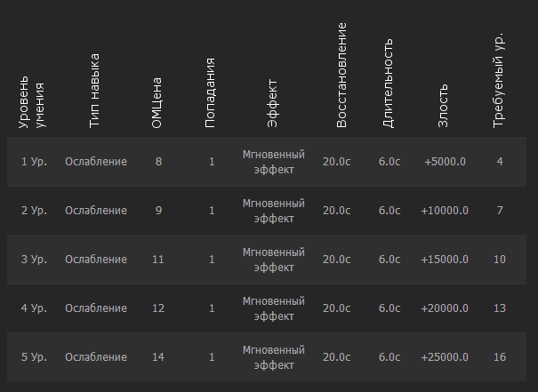Select the "+10000.0" Злость cell
This screenshot has height=392, width=538.
click(446, 211)
